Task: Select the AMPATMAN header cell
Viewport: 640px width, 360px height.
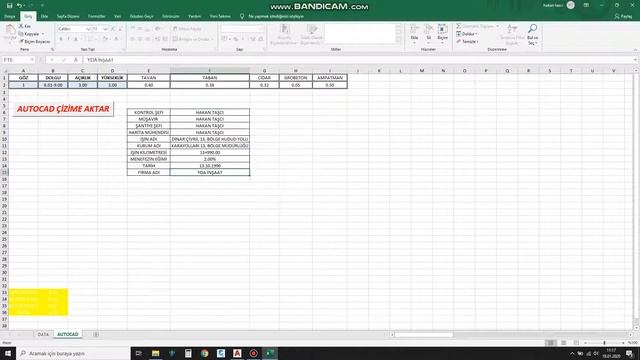Action: point(330,78)
